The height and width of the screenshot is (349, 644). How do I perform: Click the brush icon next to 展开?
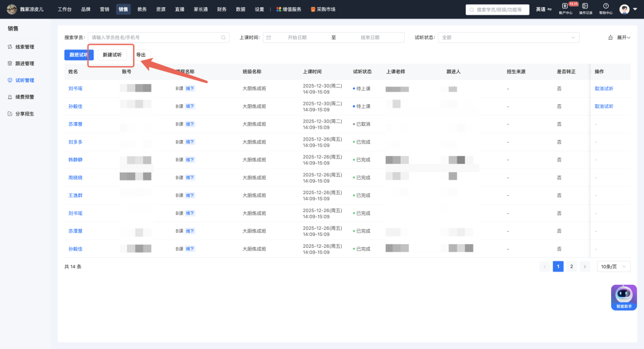click(x=611, y=38)
